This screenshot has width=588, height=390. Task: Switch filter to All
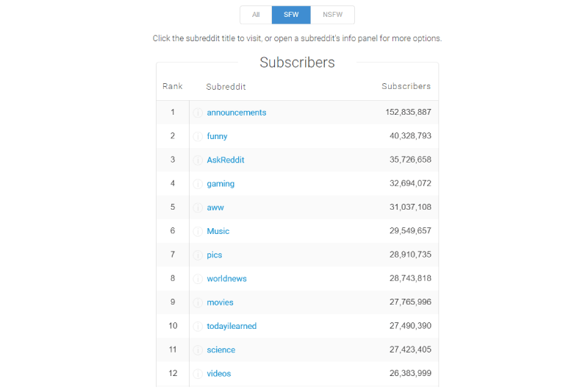coord(256,15)
